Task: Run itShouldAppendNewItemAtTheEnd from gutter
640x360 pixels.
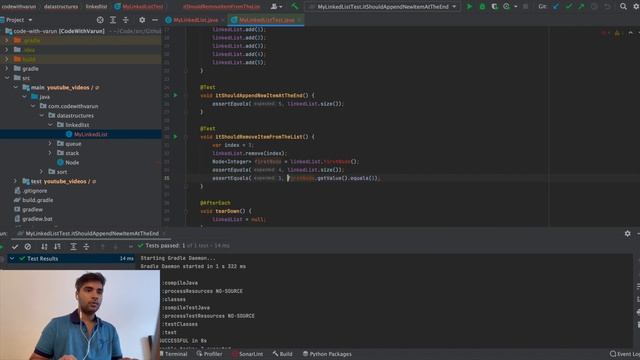Action: [176, 95]
